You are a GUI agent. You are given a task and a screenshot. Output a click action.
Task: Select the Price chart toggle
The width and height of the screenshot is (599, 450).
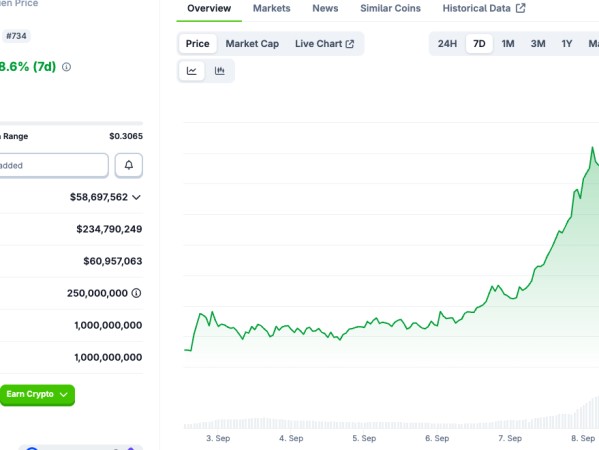[x=198, y=44]
